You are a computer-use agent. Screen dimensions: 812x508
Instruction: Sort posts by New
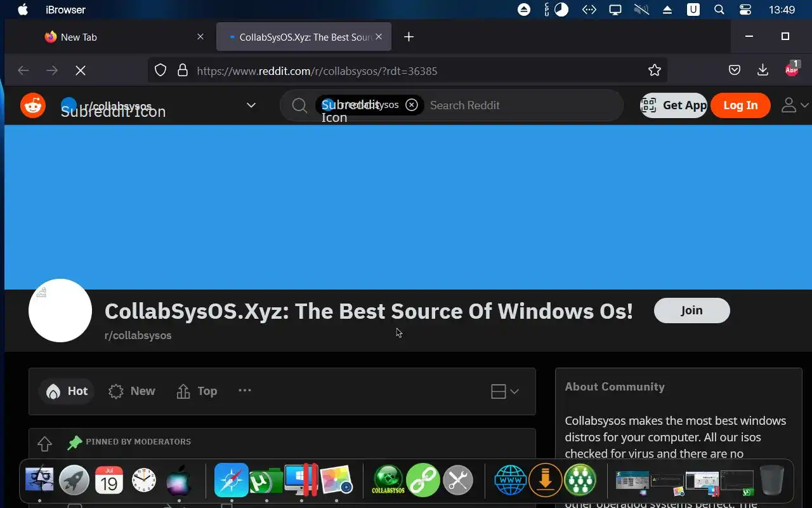coord(132,391)
